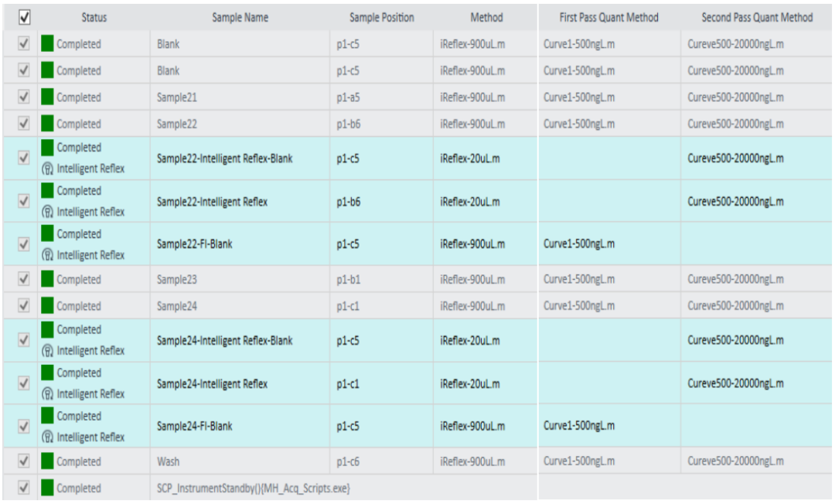
Task: Click the p1-a5 sample position cell
Action: coord(381,97)
